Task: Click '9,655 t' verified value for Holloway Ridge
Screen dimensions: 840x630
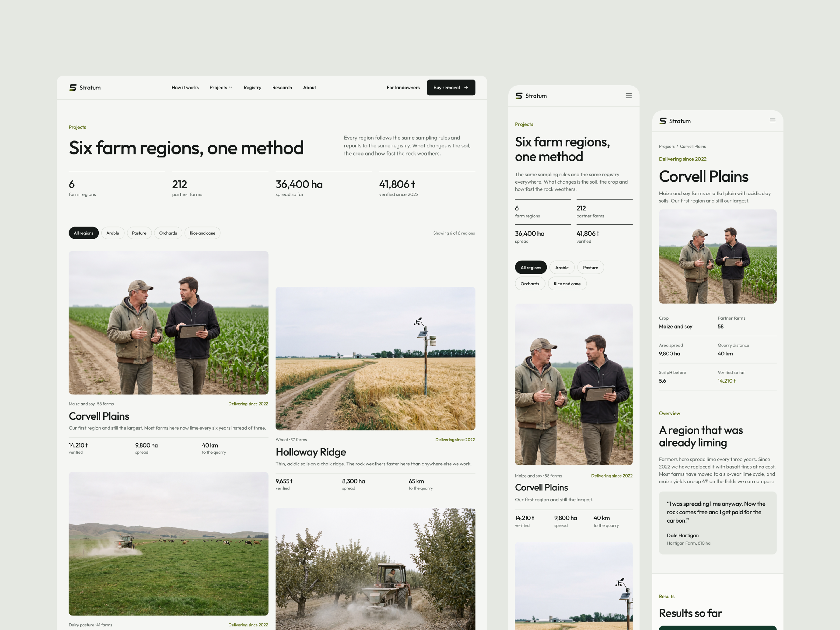Action: click(284, 481)
